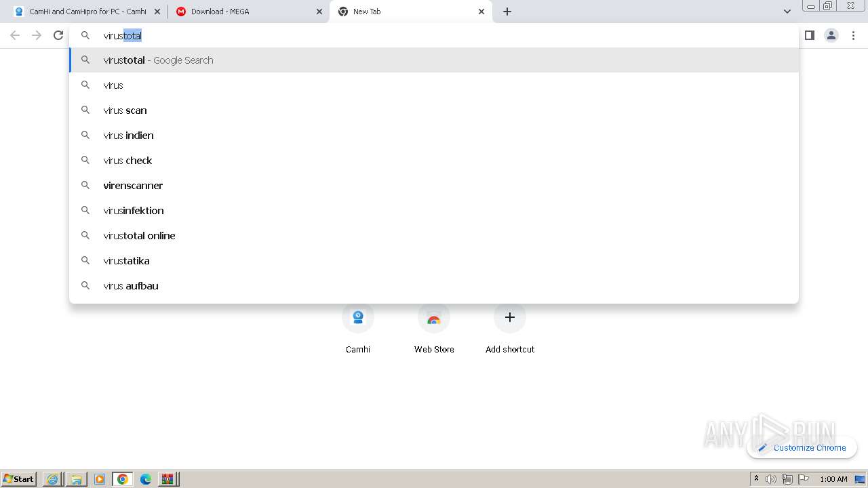Open the Camhi shortcut tile
Viewport: 868px width, 488px height.
coord(358,329)
